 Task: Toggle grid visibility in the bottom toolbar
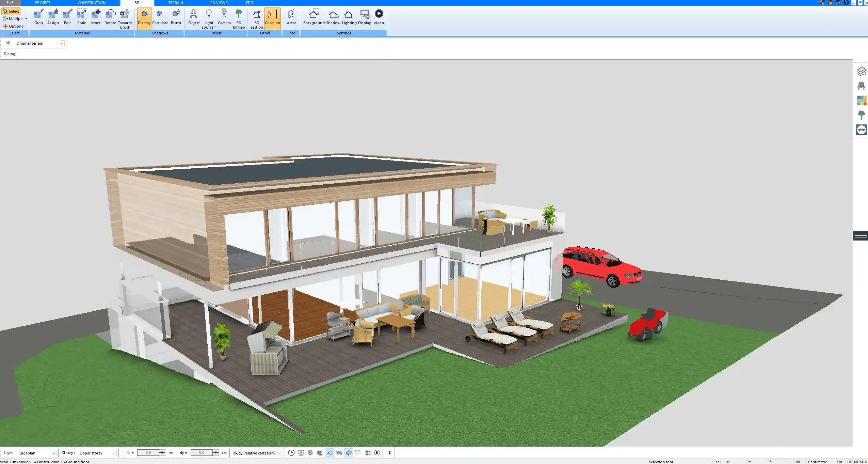click(368, 452)
